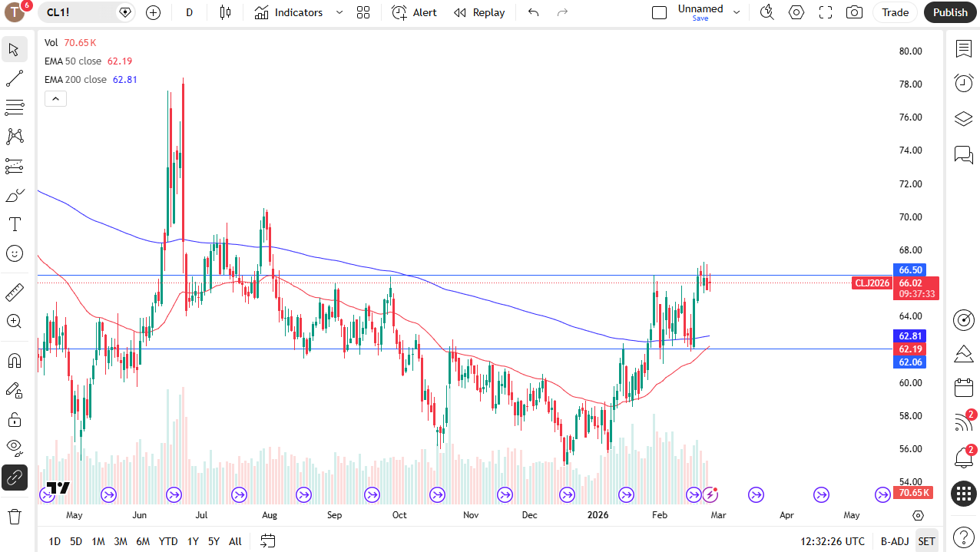Publish the chart idea

(950, 12)
